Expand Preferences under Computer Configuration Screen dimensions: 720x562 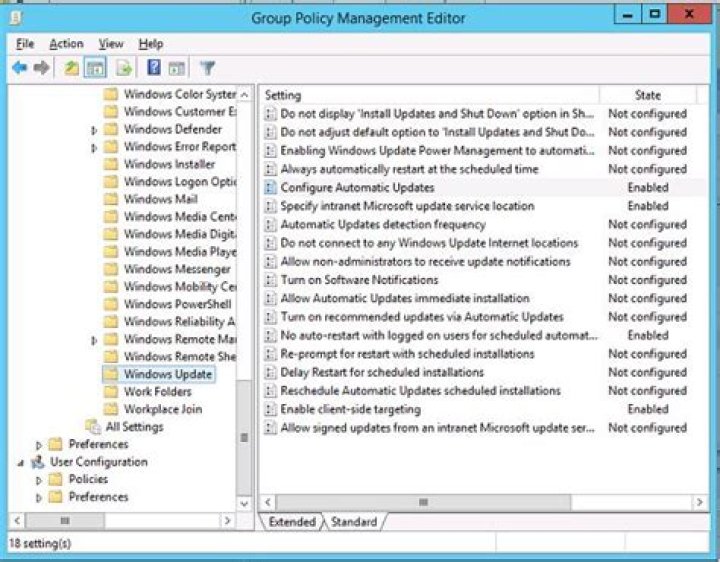(39, 445)
